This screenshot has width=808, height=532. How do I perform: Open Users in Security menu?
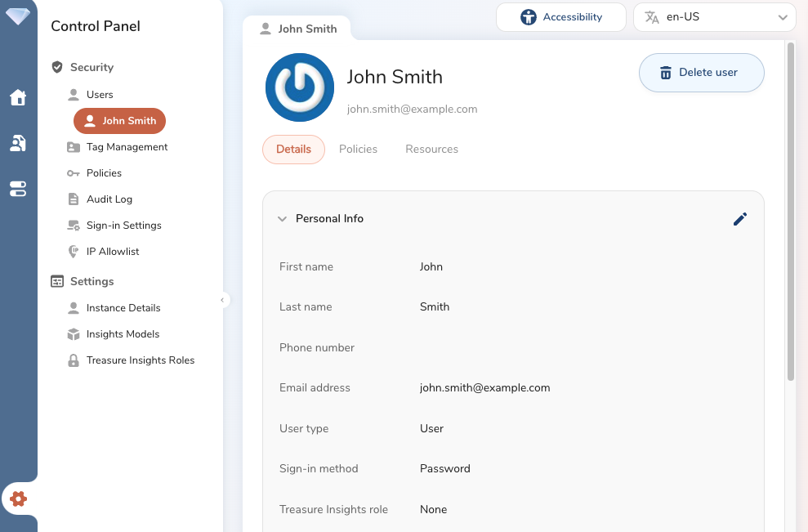(x=100, y=95)
